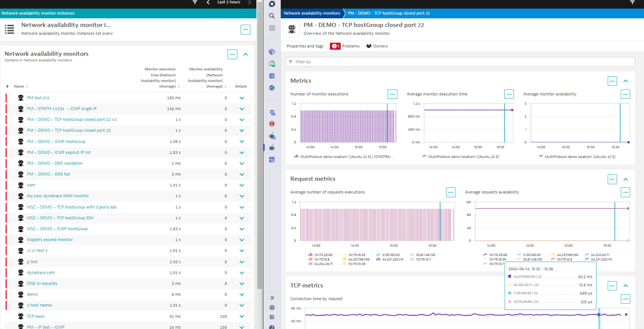Expand details for the PM test 2/4 row

coord(241,97)
